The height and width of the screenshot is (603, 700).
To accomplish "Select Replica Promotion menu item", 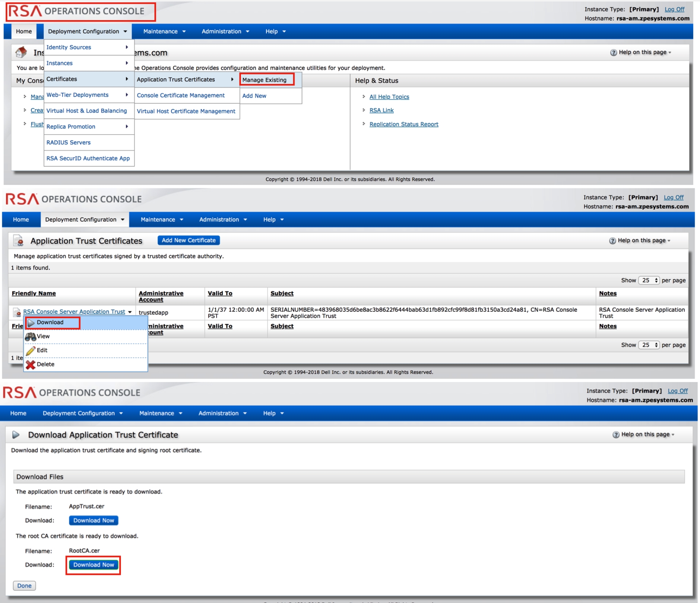I will pyautogui.click(x=89, y=127).
